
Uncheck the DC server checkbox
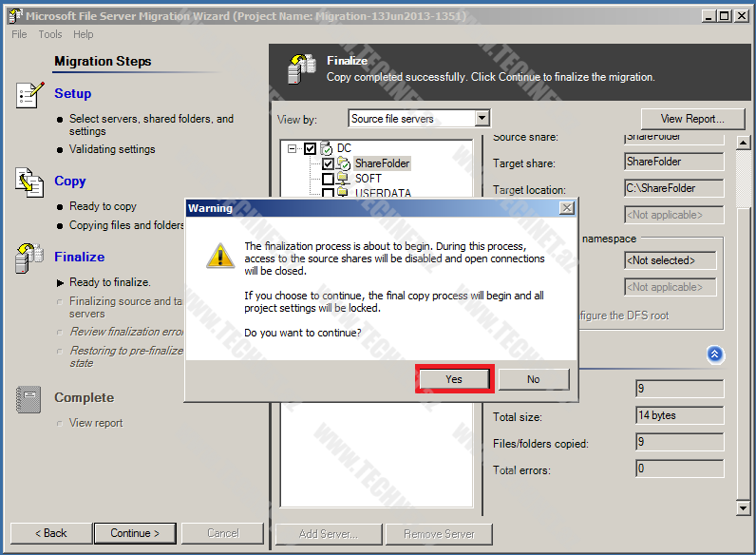click(x=310, y=148)
